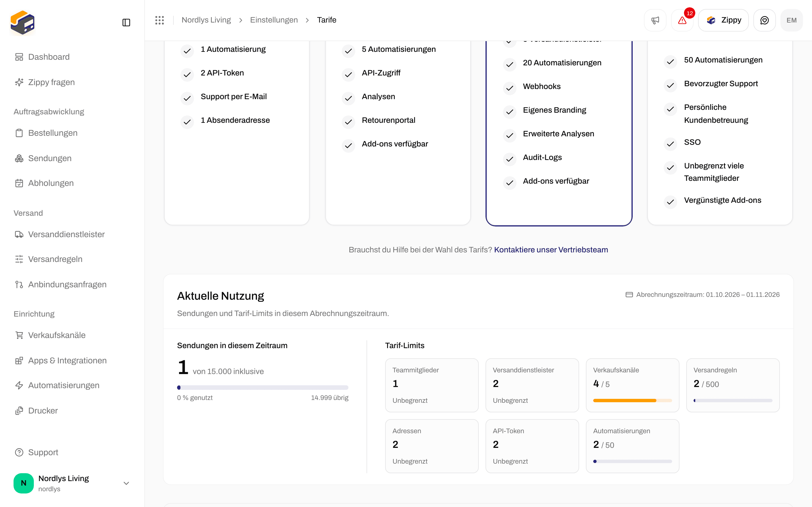
Task: Click the Nordlys Living breadcrumb
Action: click(x=206, y=20)
